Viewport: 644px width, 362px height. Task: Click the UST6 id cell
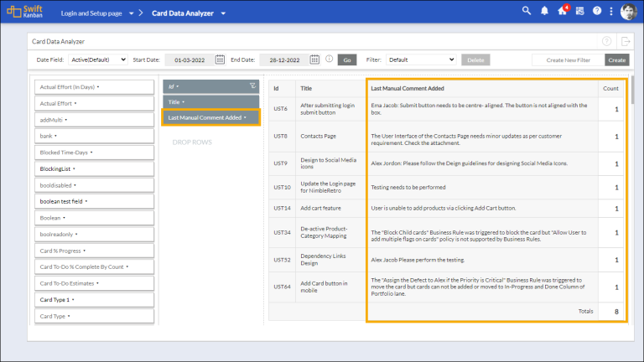point(281,109)
